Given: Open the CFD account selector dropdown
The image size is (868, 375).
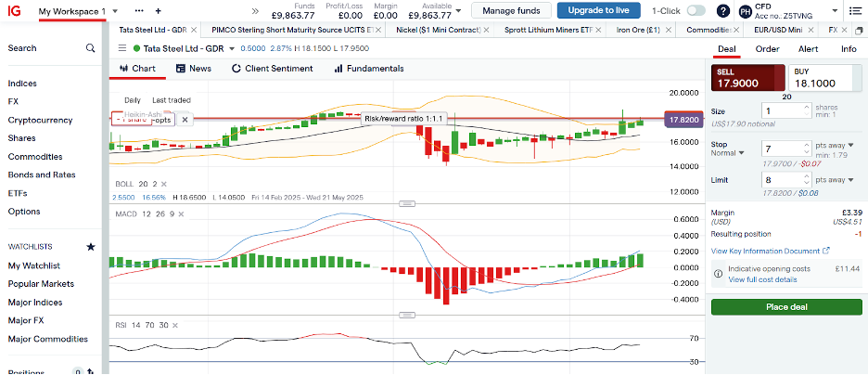Looking at the screenshot, I should pyautogui.click(x=835, y=10).
